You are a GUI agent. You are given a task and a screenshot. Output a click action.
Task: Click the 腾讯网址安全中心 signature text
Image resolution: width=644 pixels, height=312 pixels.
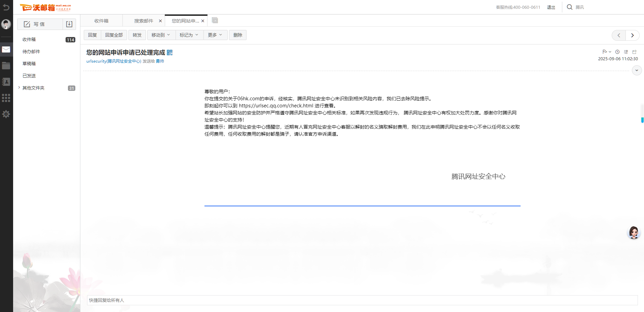click(478, 177)
